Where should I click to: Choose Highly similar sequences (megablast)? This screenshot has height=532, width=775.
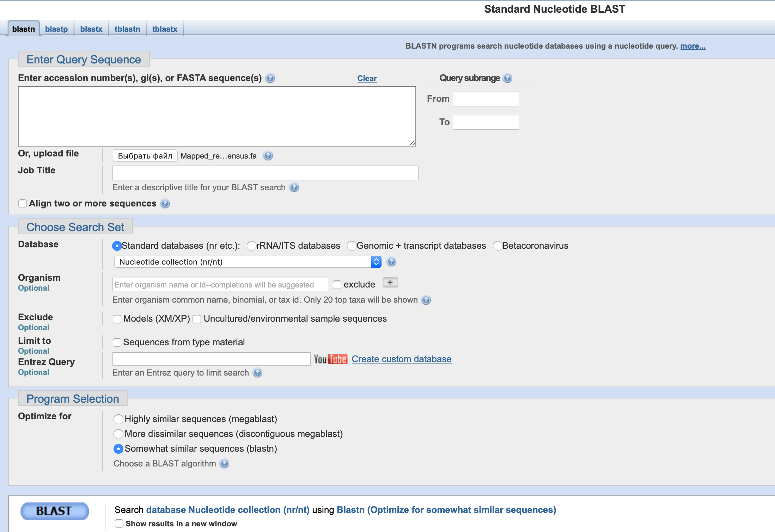point(118,419)
